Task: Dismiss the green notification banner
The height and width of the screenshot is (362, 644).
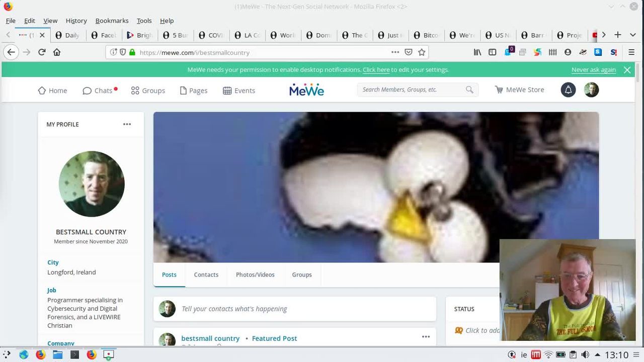Action: [627, 70]
